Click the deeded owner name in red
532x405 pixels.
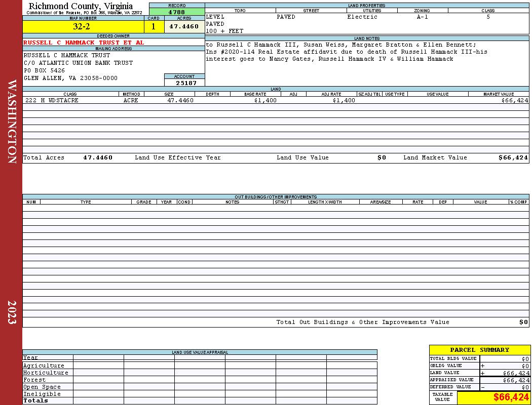pos(84,43)
